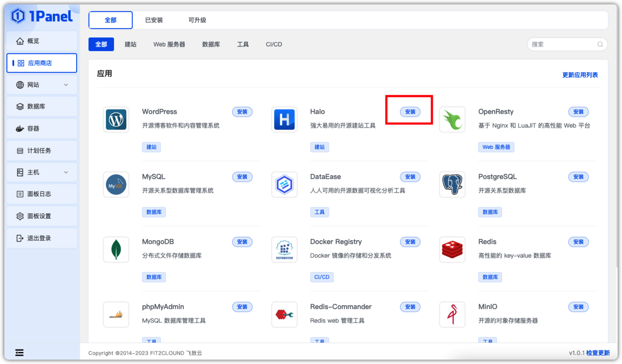Open 面板日志 panel logs
Viewport: 622px width, 364px height.
[x=42, y=194]
